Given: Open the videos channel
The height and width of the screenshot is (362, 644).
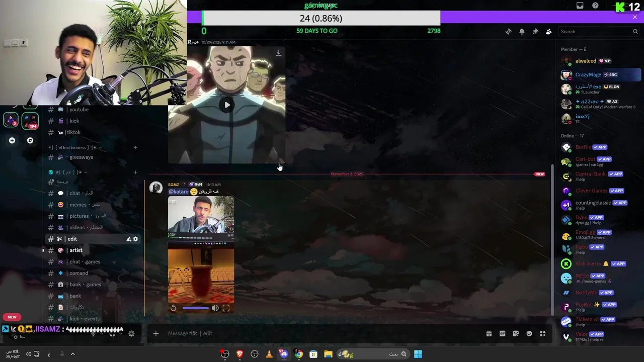Looking at the screenshot, I should coord(92,227).
